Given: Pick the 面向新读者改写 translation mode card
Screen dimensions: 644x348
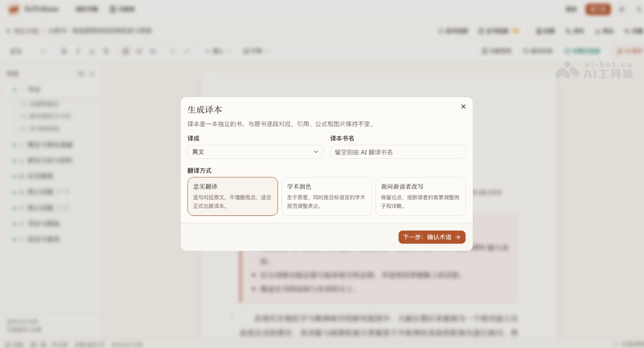Looking at the screenshot, I should [x=420, y=197].
